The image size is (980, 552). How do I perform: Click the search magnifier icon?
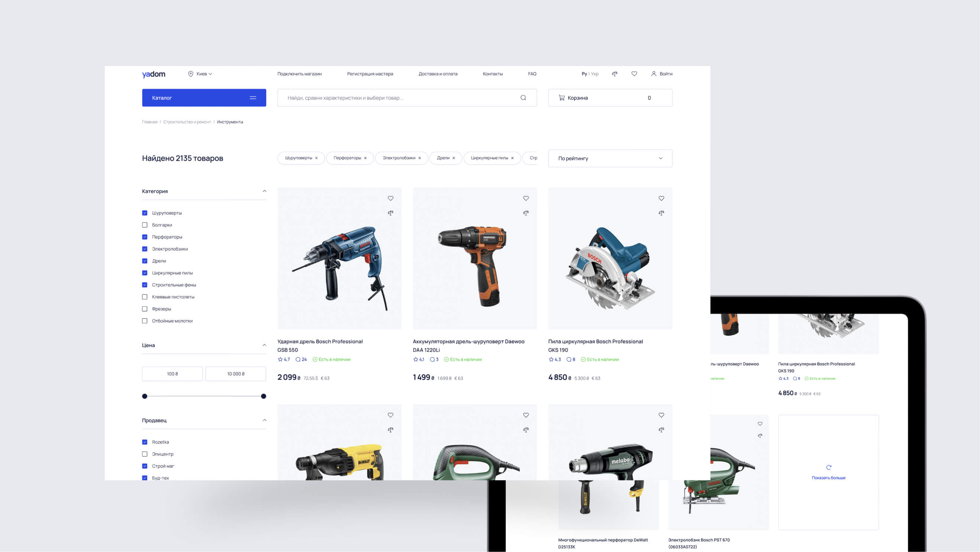pyautogui.click(x=523, y=98)
